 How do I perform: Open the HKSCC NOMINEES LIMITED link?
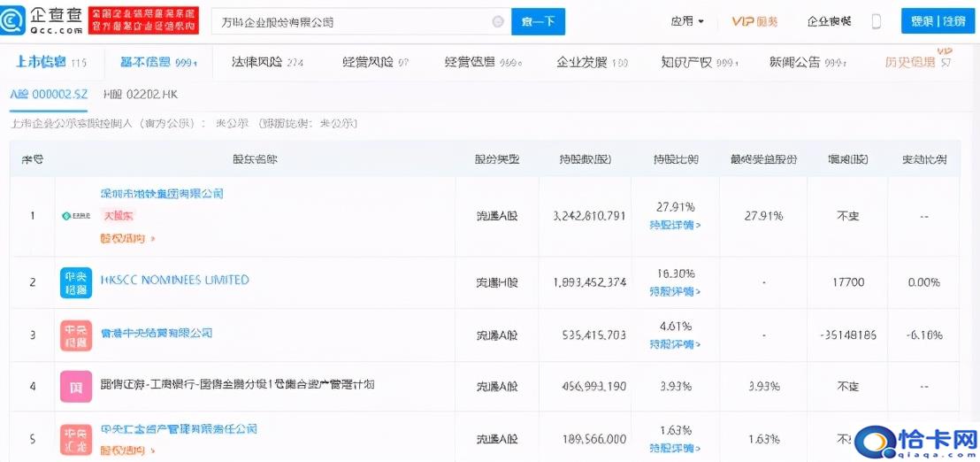tap(175, 280)
